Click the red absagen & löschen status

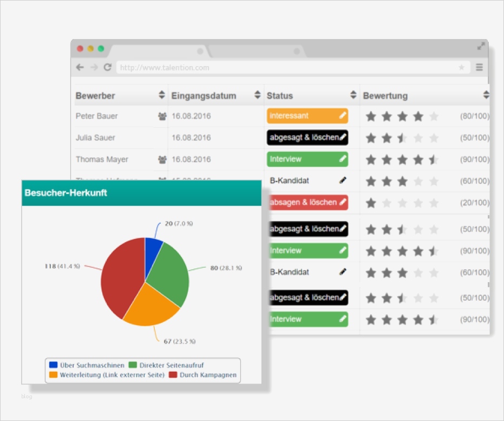pyautogui.click(x=307, y=202)
